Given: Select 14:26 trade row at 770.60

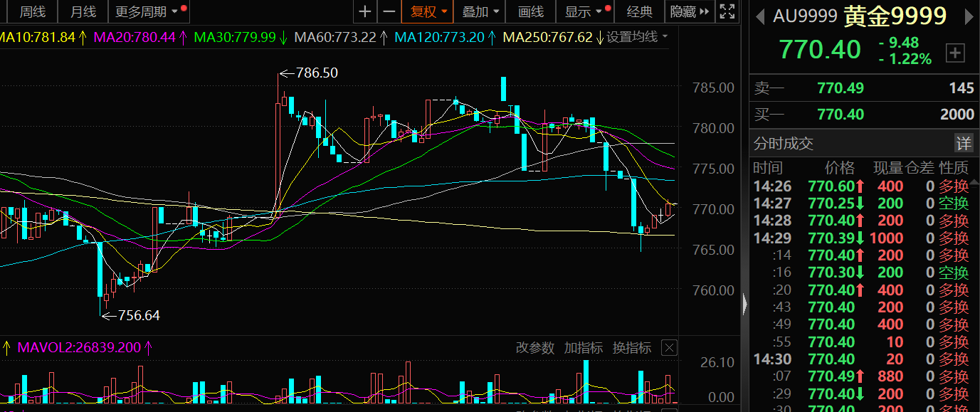Looking at the screenshot, I should tap(861, 186).
